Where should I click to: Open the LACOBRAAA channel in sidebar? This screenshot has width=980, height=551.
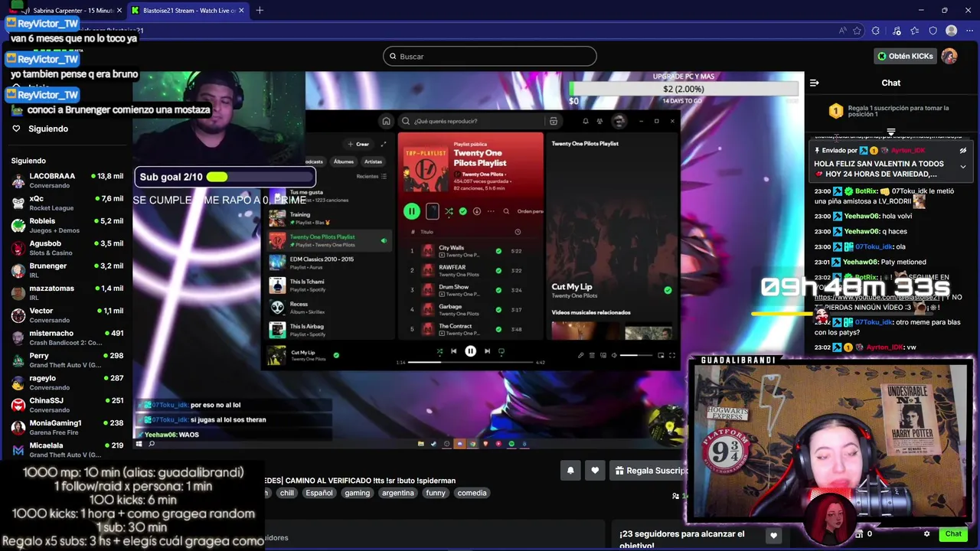67,180
